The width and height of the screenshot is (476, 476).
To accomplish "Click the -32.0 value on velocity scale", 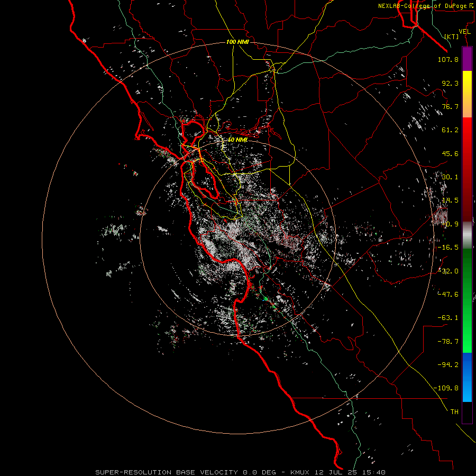I will [448, 271].
